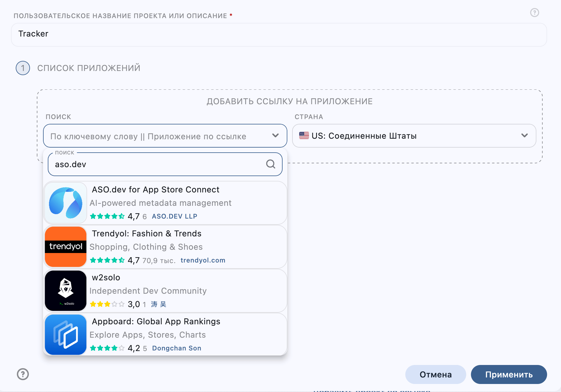Screen dimensions: 561x392
Task: Click the Tracker project name field
Action: [279, 34]
